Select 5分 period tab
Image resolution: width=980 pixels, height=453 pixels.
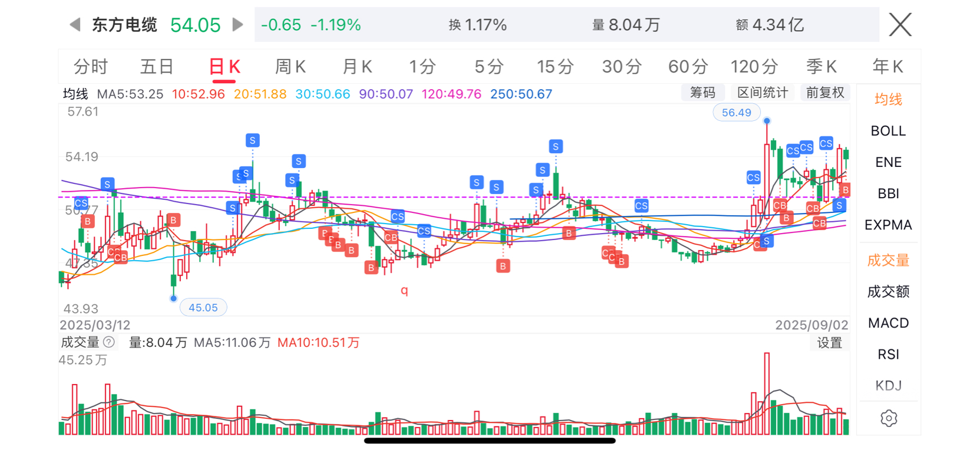tap(489, 67)
